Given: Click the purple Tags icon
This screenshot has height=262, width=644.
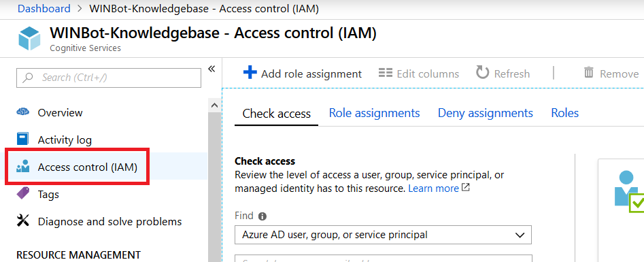Looking at the screenshot, I should pyautogui.click(x=23, y=193).
